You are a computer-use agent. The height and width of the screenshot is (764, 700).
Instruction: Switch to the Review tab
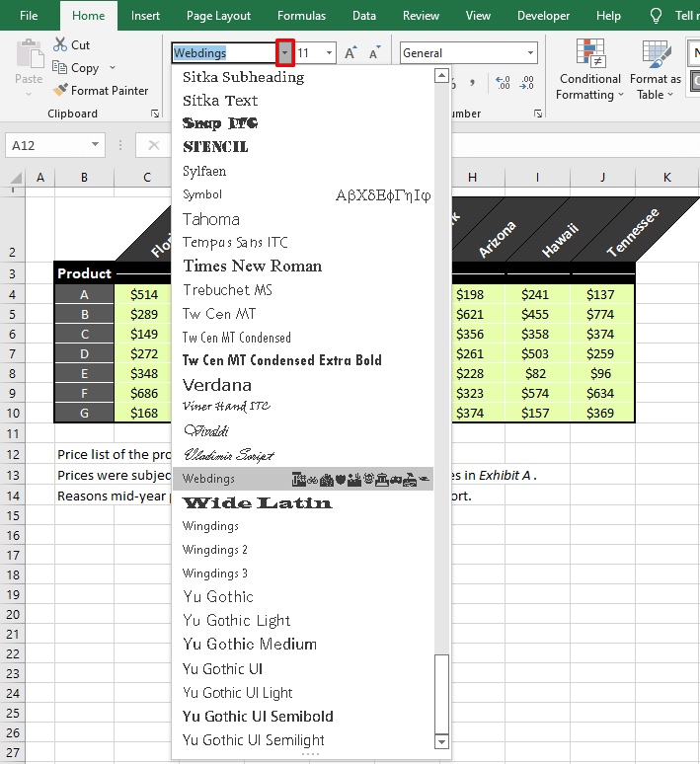coord(421,16)
